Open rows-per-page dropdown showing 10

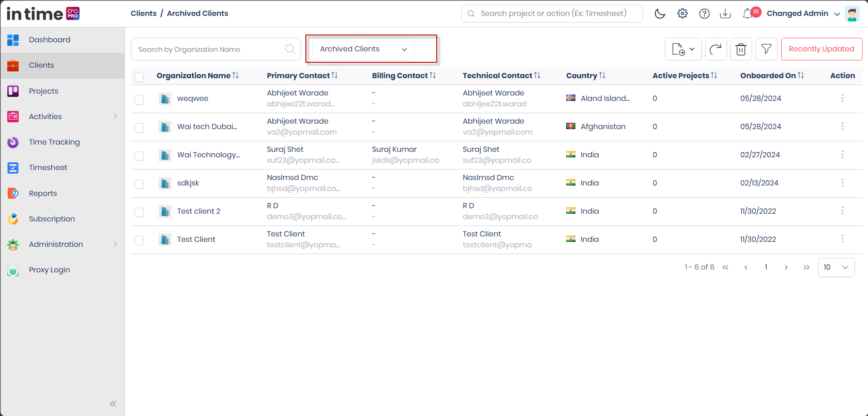(x=836, y=267)
